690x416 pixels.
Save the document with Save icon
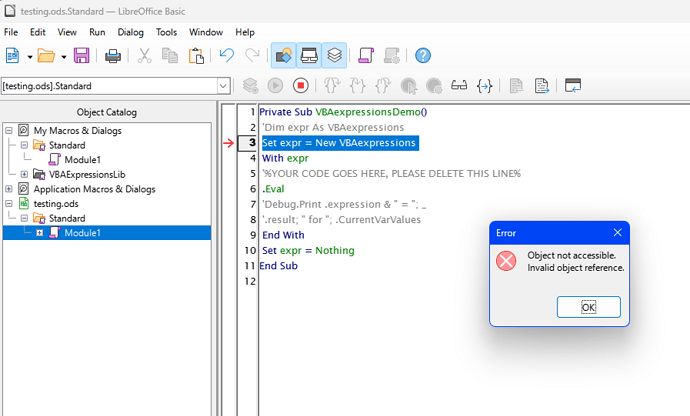point(81,56)
